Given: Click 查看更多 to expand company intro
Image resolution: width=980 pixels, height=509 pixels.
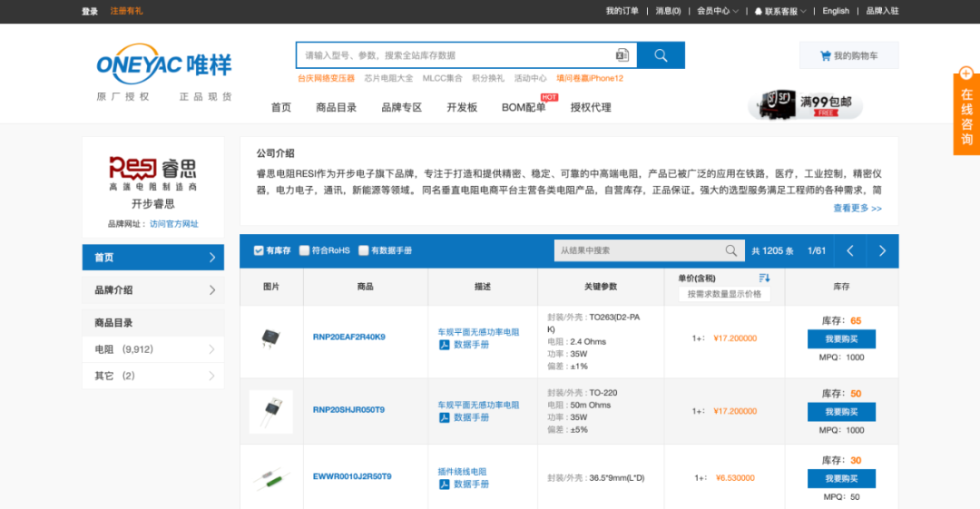Looking at the screenshot, I should point(857,209).
